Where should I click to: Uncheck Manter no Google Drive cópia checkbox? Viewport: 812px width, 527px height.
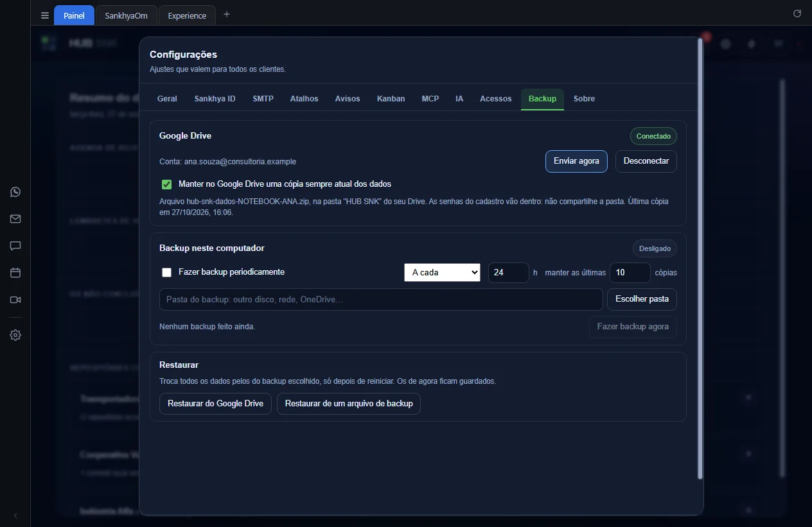point(167,184)
